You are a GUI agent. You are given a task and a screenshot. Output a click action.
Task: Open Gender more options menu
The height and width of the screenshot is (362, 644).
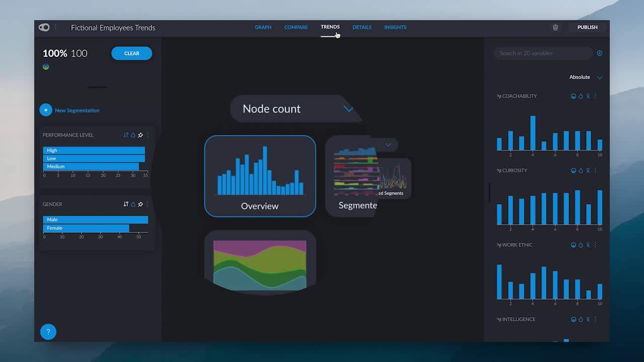tap(147, 204)
